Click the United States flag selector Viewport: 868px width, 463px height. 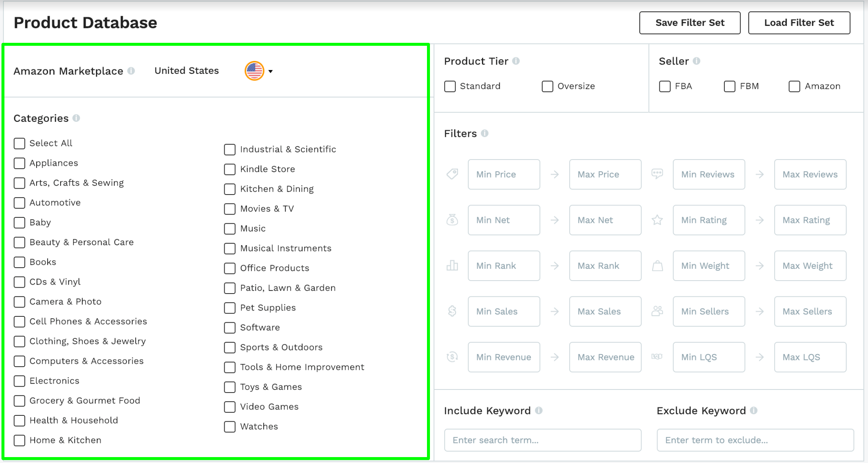tap(254, 71)
